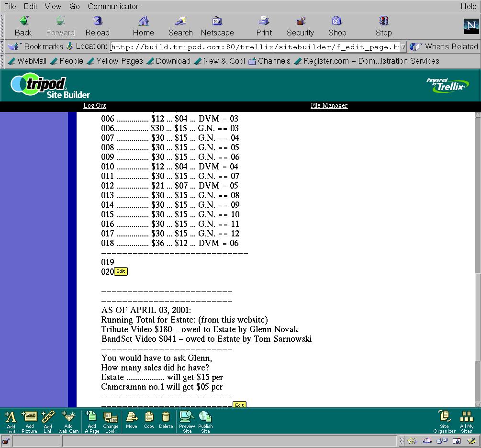This screenshot has width=481, height=448.
Task: Click the Netscape N logo
Action: point(471,26)
